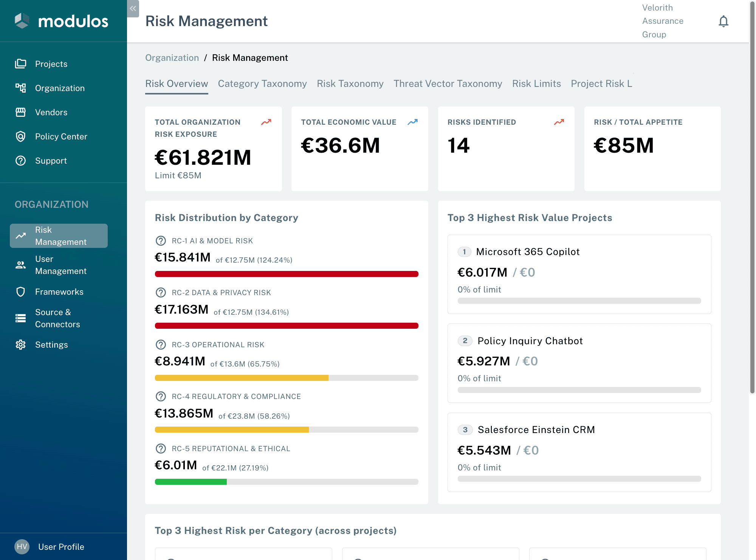Click the Vendors storefront icon

pyautogui.click(x=21, y=112)
